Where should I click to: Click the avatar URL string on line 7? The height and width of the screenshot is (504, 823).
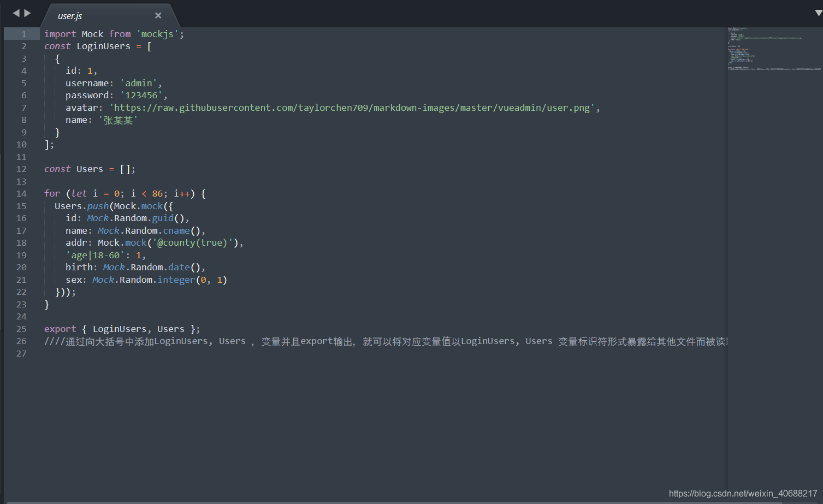352,108
